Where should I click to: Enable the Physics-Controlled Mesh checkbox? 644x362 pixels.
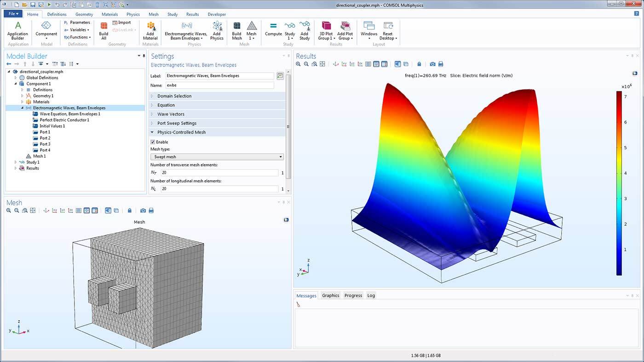tap(153, 141)
